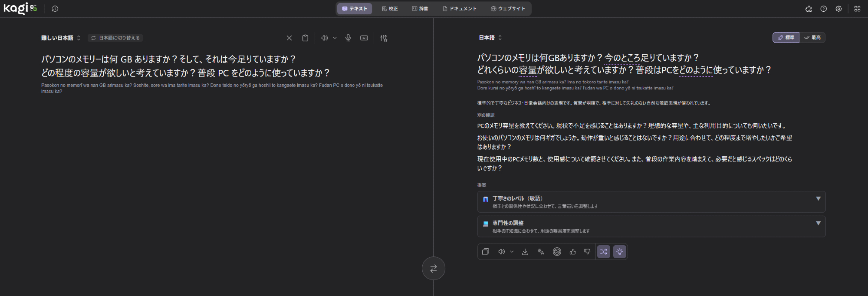Toggle the lightbulb suggestions button
This screenshot has width=868, height=296.
coord(619,252)
